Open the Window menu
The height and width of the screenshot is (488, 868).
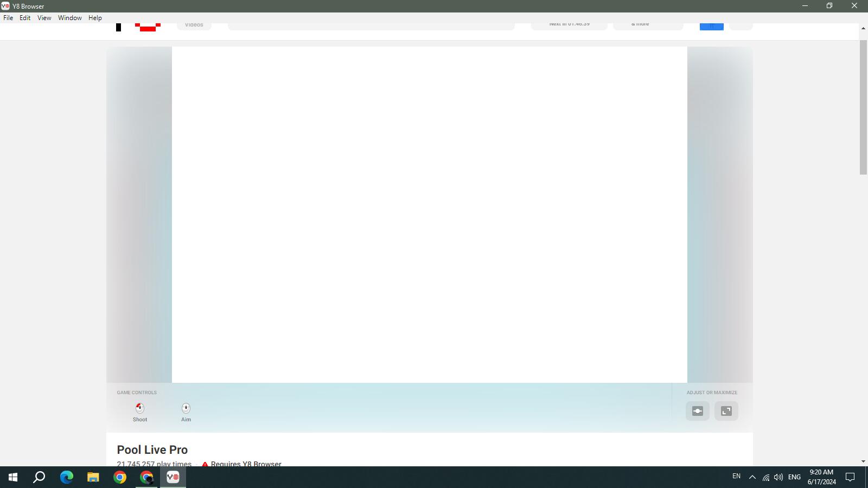(x=70, y=18)
